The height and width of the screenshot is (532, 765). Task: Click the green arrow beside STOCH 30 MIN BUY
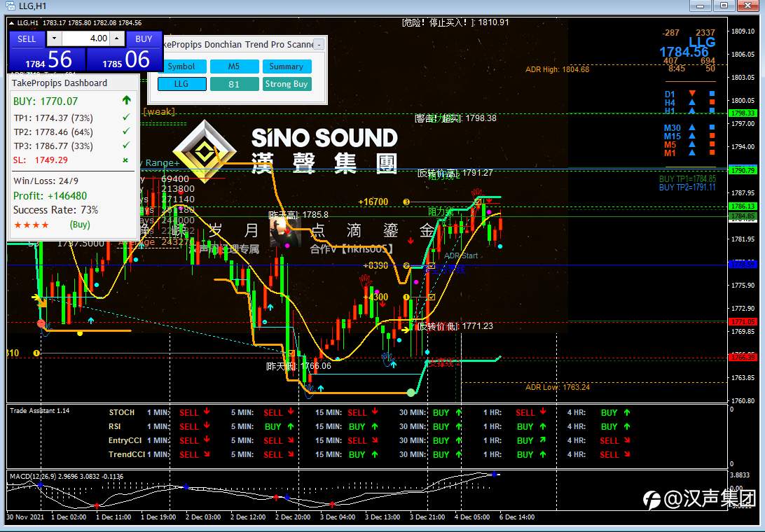click(x=459, y=412)
